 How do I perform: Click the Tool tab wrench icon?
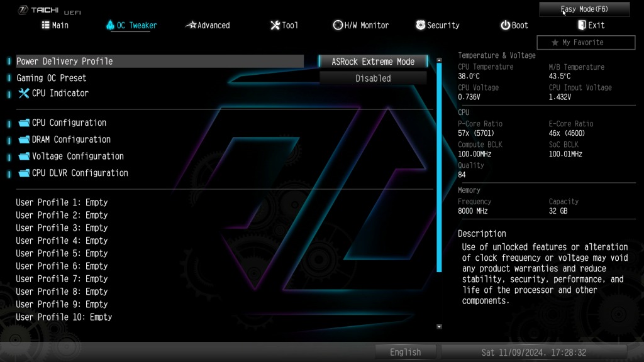pyautogui.click(x=275, y=25)
